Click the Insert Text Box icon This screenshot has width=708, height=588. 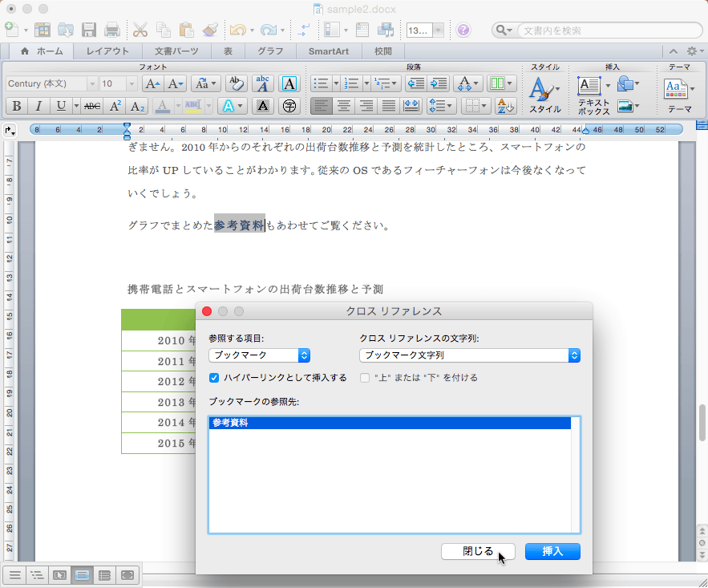pos(589,86)
